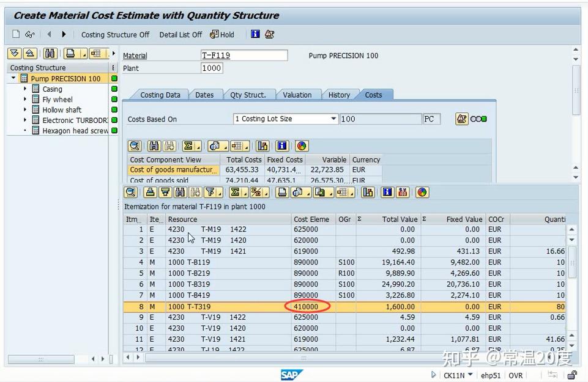Click the Print icon in the itemization toolbar

pyautogui.click(x=281, y=192)
